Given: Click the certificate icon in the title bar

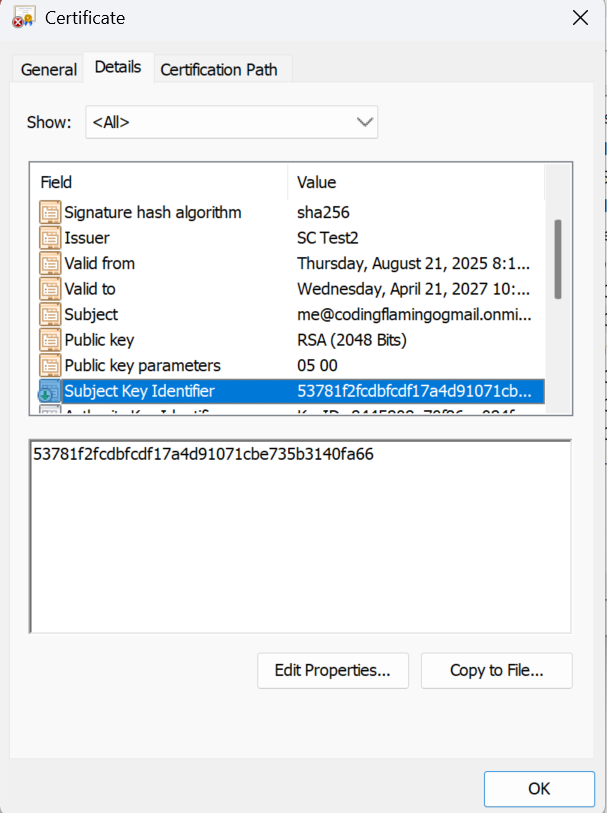Looking at the screenshot, I should tap(23, 17).
